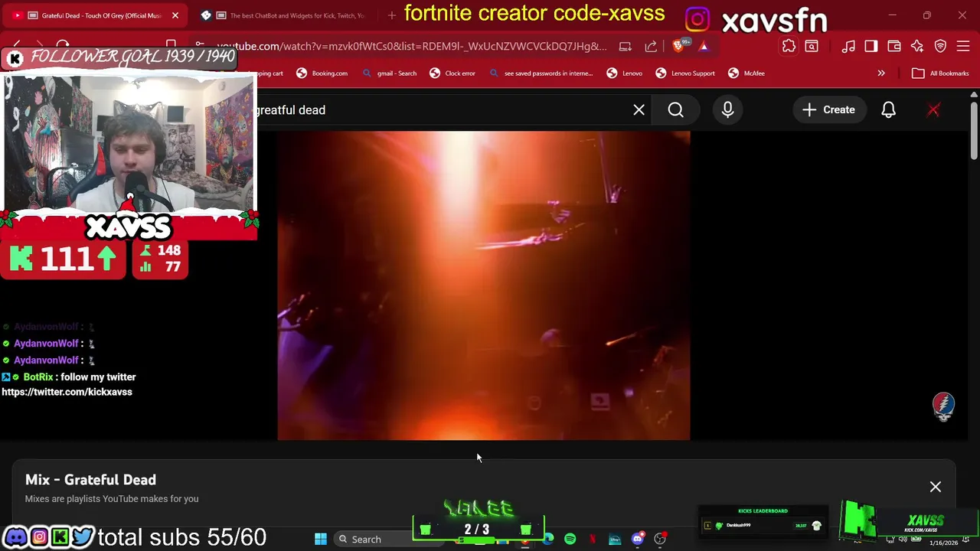Expand hidden bookmarks with double chevron
The image size is (980, 551).
pyautogui.click(x=881, y=73)
